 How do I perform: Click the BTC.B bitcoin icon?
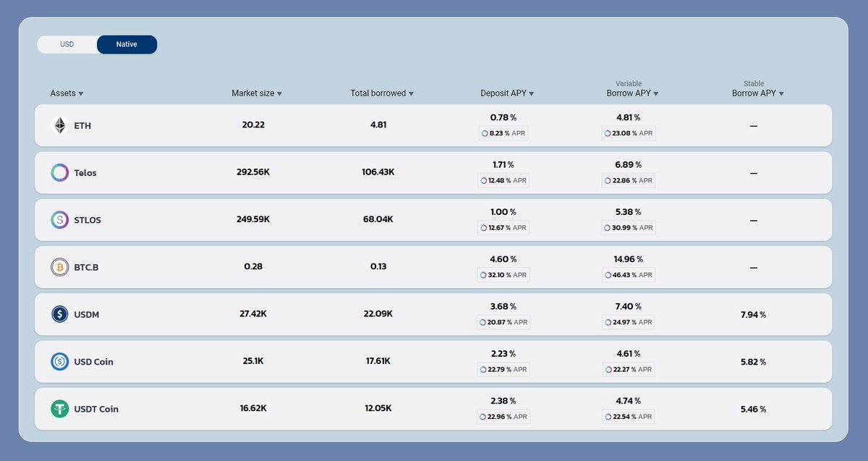59,267
